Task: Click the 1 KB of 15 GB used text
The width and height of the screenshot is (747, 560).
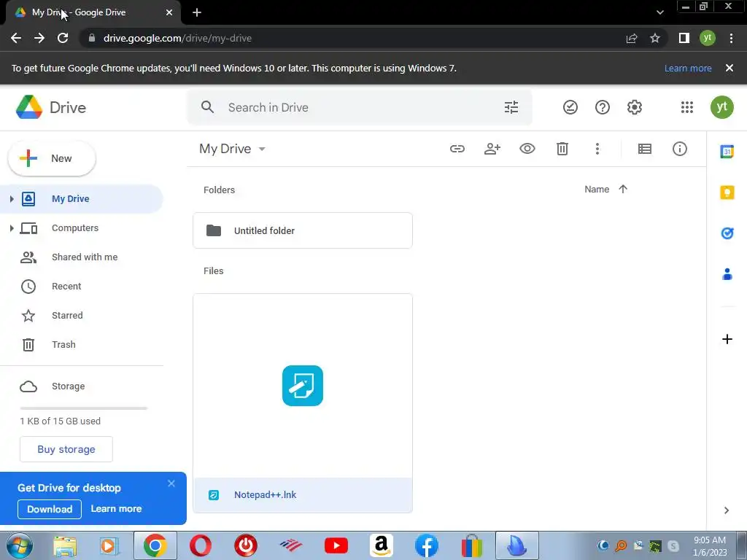Action: pyautogui.click(x=60, y=421)
